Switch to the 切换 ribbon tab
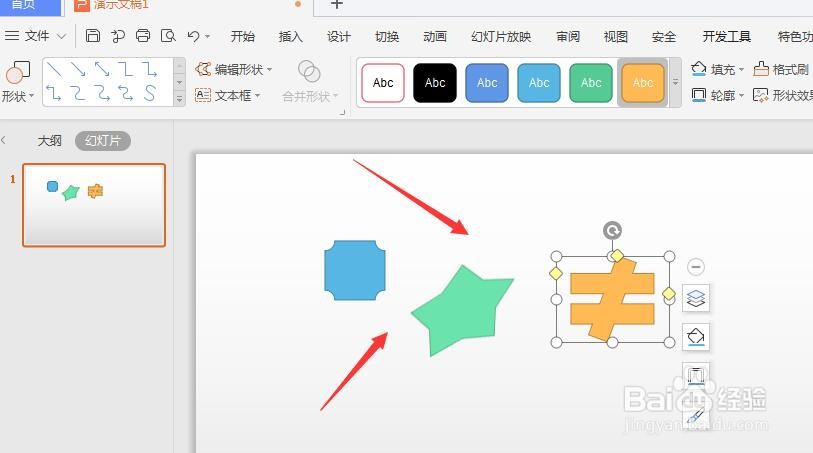Viewport: 813px width, 453px height. pyautogui.click(x=387, y=36)
